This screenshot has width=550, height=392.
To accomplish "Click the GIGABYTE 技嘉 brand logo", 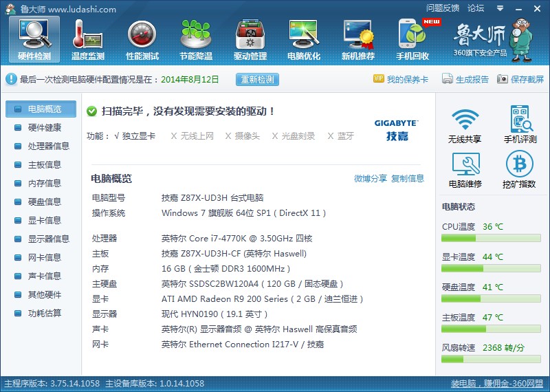I will [397, 130].
